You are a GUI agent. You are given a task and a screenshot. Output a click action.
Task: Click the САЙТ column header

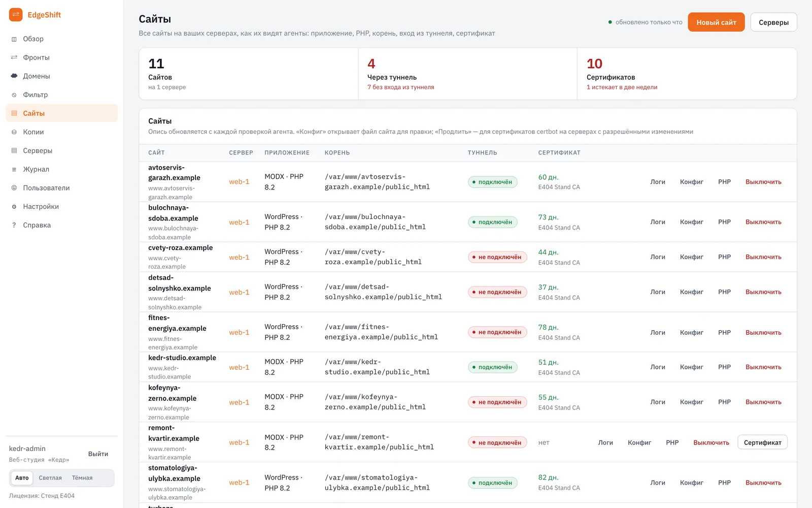coord(156,153)
